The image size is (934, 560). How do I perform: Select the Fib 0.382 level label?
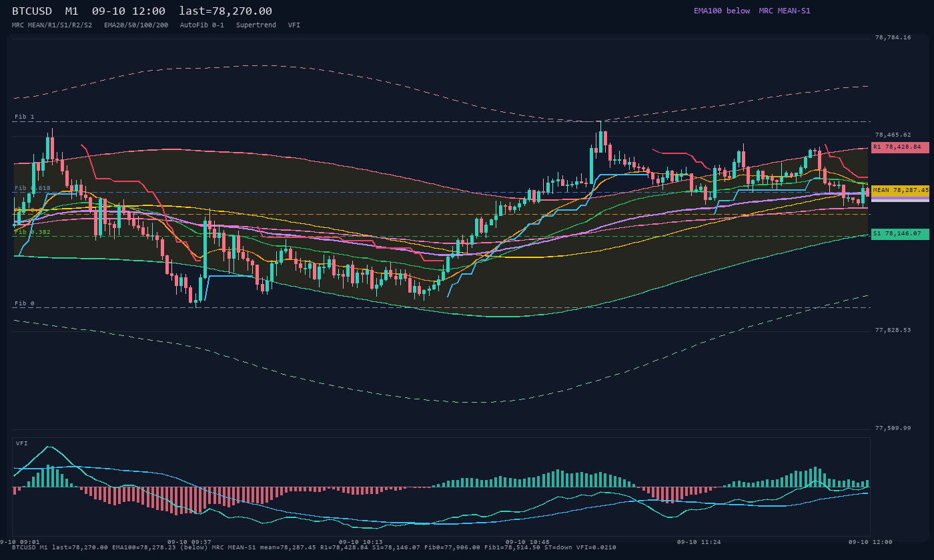coord(33,232)
